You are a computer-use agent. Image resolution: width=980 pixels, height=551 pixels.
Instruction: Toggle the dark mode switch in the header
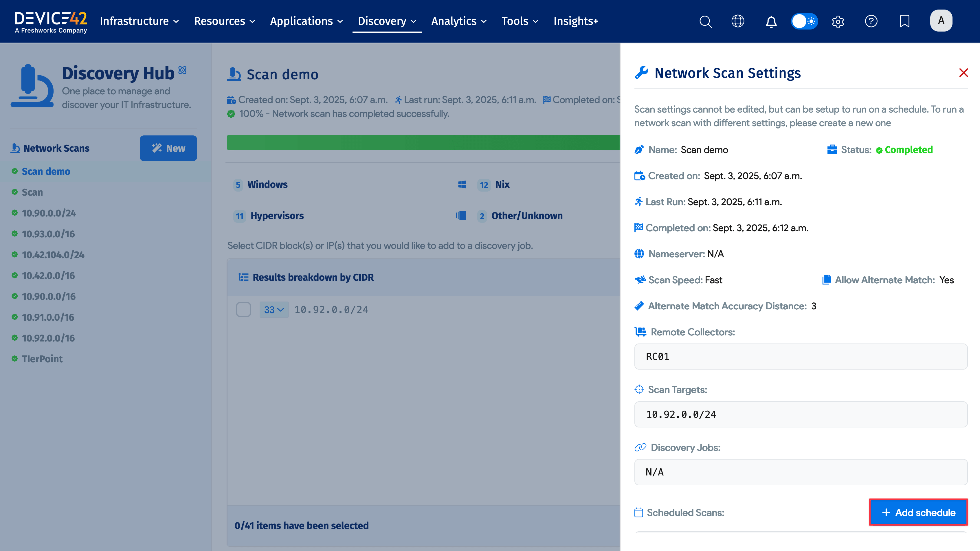pyautogui.click(x=804, y=21)
